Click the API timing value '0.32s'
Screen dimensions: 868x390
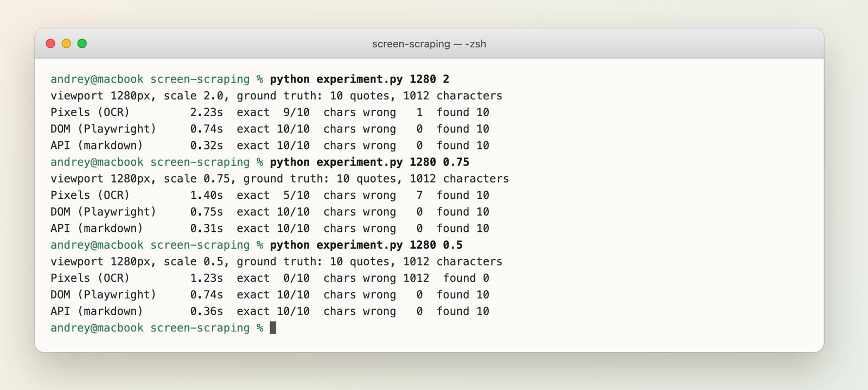(206, 146)
